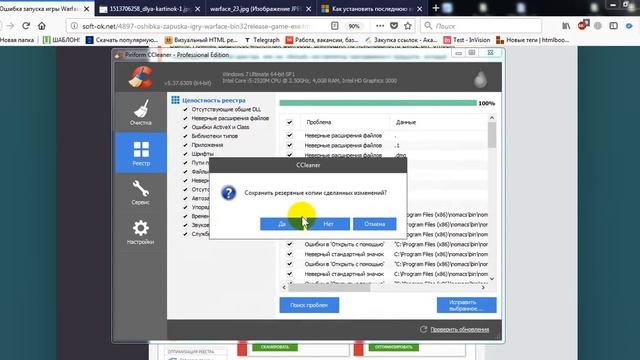Click the question mark icon in the dialog

tap(229, 193)
